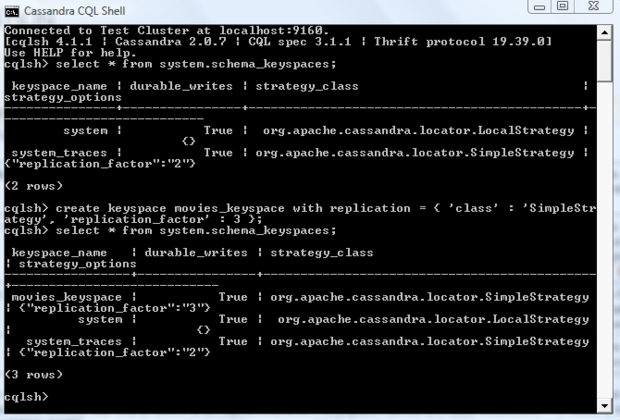Click the '{"replication_factor":"3"}' value
This screenshot has width=620, height=420.
pos(115,308)
